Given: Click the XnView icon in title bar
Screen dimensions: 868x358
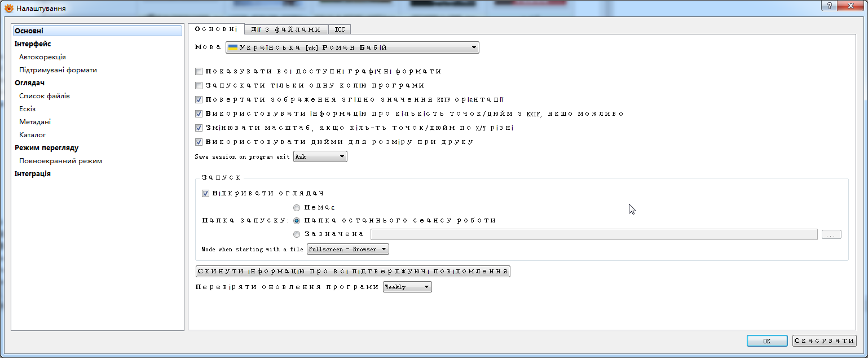Looking at the screenshot, I should pos(8,8).
